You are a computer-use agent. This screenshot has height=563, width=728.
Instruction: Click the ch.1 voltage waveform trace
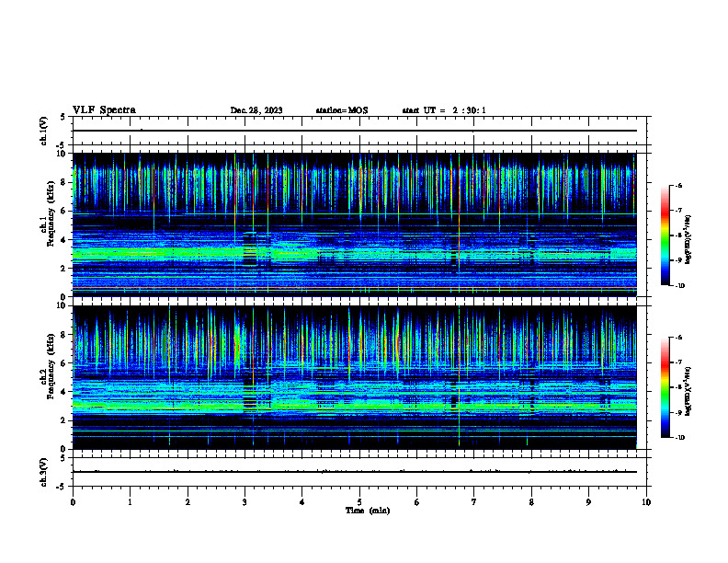(355, 131)
